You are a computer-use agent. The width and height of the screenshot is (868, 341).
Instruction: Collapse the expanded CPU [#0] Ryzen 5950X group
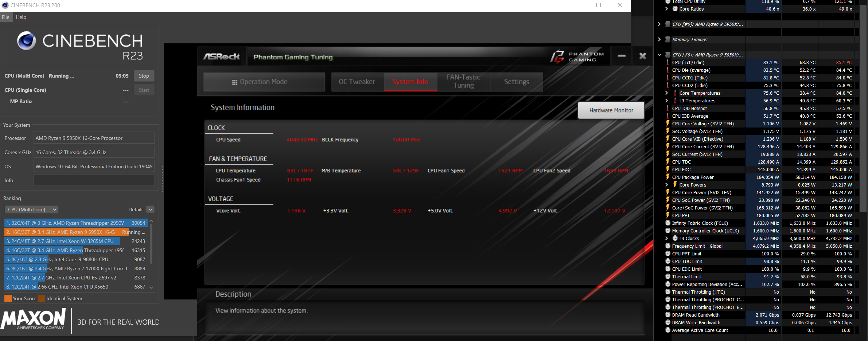659,55
